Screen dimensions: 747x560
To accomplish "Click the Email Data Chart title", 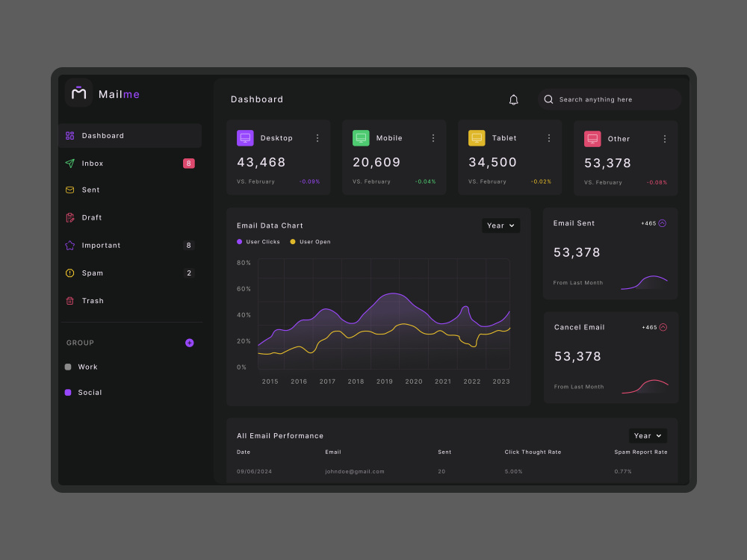I will (x=270, y=225).
